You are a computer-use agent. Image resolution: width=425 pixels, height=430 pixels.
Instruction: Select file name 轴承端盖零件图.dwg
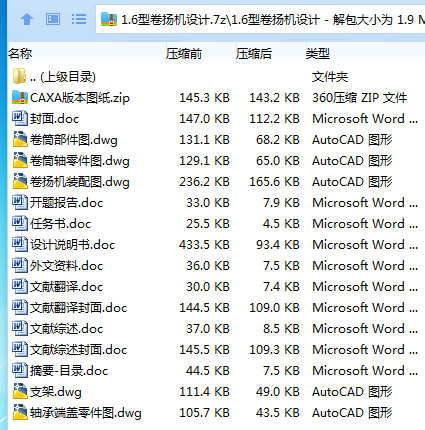point(86,413)
